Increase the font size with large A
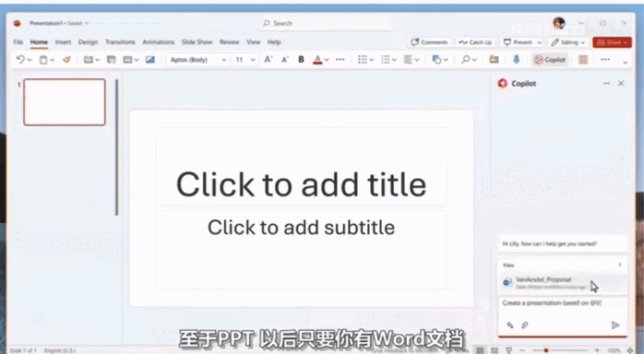Screen dimensions: 644x354 coord(268,60)
